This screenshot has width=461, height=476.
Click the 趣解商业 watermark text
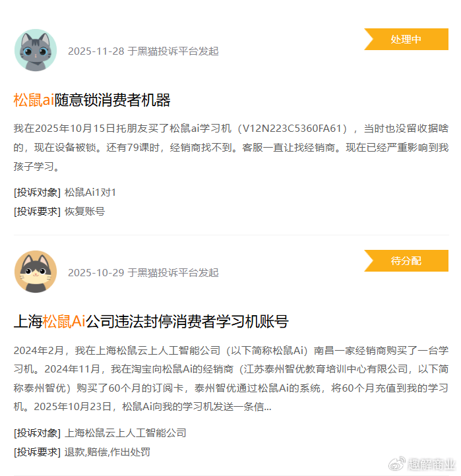431,465
